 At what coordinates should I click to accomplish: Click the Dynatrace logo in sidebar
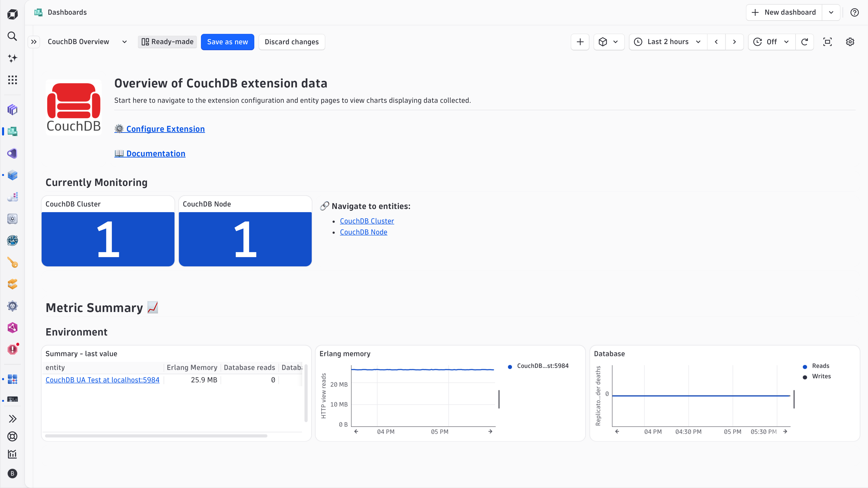(12, 14)
